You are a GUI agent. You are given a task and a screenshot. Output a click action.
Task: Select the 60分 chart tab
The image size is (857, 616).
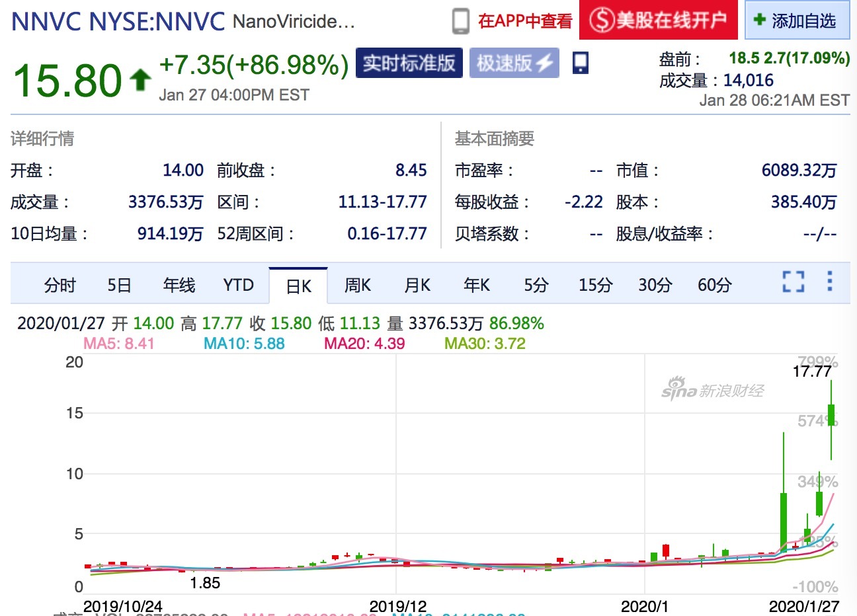point(715,285)
